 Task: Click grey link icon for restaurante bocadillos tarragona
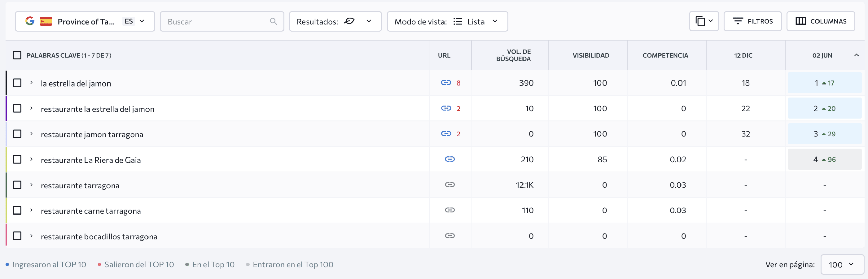coord(450,236)
